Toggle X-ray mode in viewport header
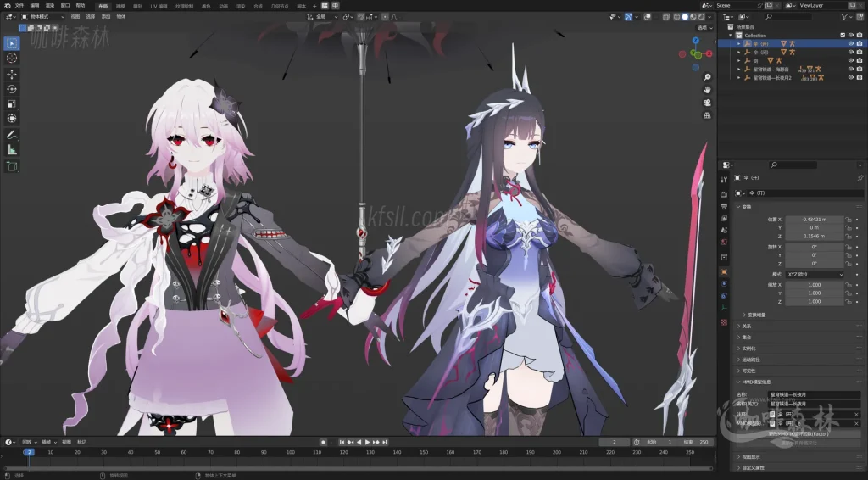 click(x=666, y=17)
